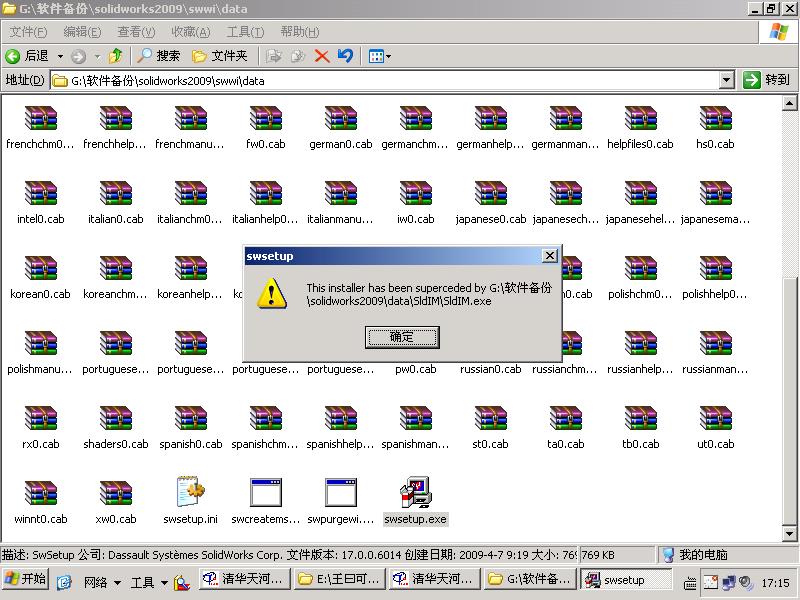
Task: Select the fw0.cab archive icon
Action: tap(265, 118)
